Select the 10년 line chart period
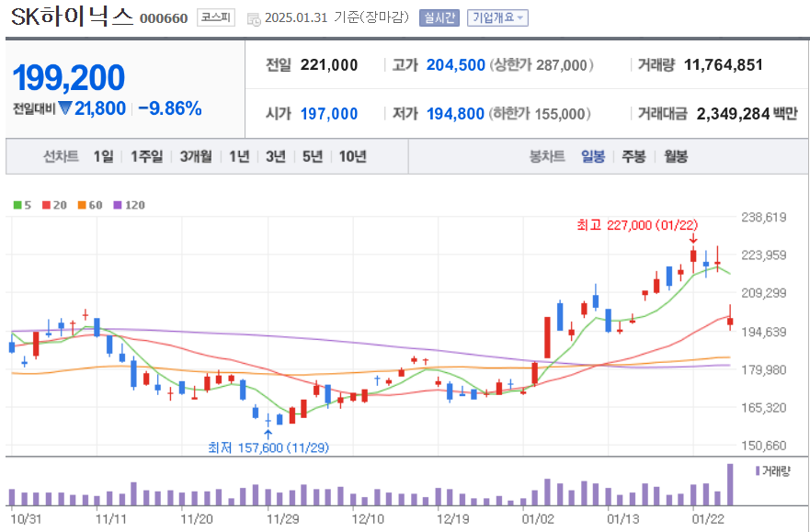The height and width of the screenshot is (532, 810). [x=353, y=156]
